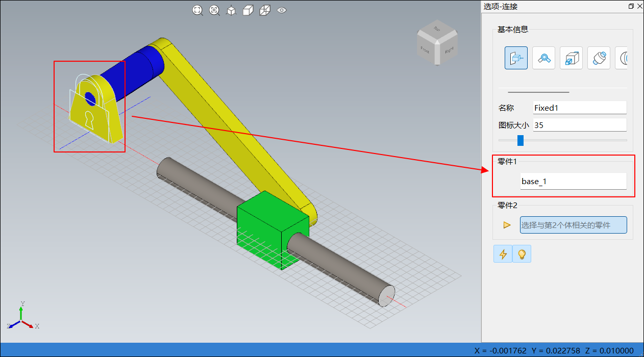The width and height of the screenshot is (644, 357).
Task: Switch to the isometric axes view icon
Action: click(x=231, y=10)
